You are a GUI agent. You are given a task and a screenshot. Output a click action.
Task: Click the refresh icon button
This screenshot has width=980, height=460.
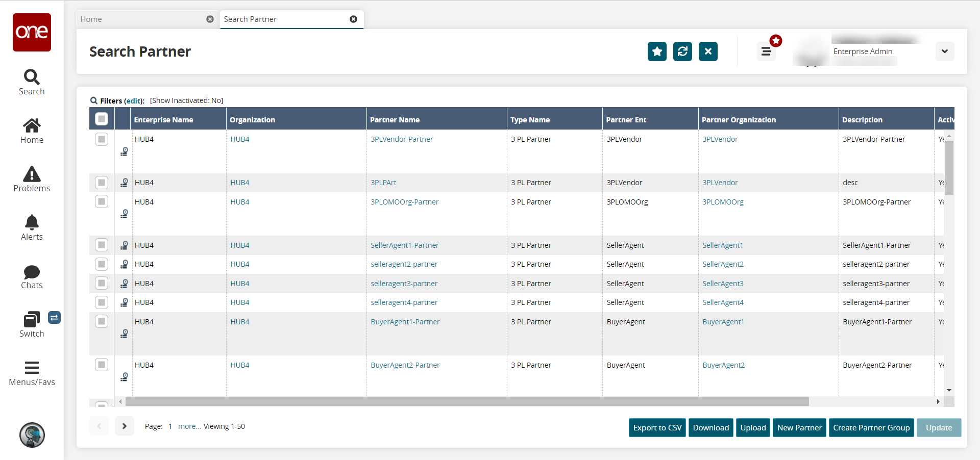(x=682, y=52)
